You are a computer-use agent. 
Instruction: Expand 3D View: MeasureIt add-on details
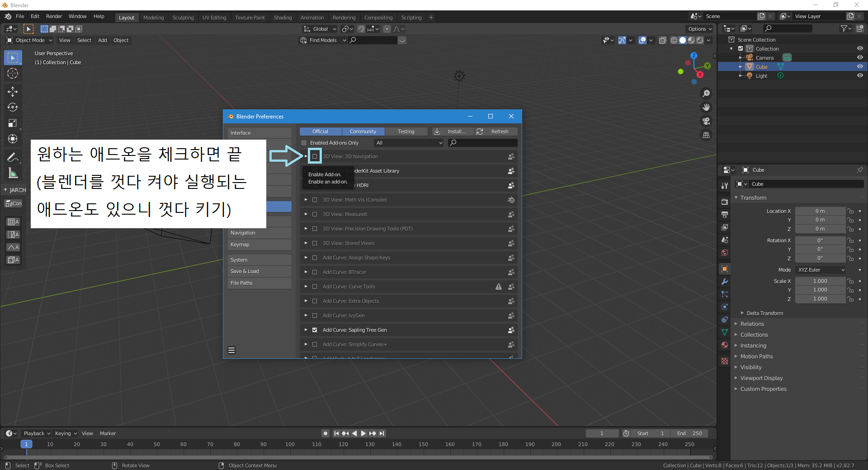pos(306,214)
